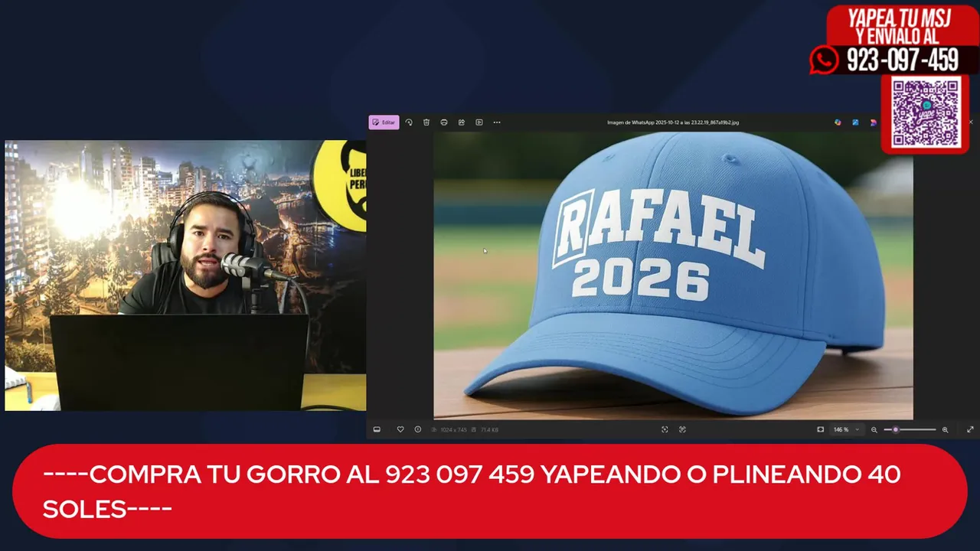Show file info with the info icon
Image resolution: width=980 pixels, height=551 pixels.
pos(417,429)
